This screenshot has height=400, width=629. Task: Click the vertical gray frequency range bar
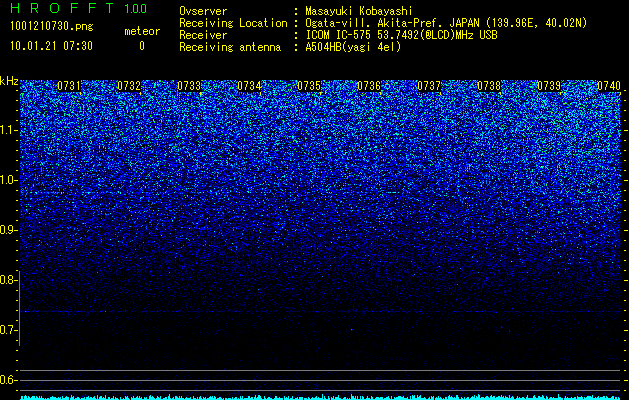(x=20, y=308)
